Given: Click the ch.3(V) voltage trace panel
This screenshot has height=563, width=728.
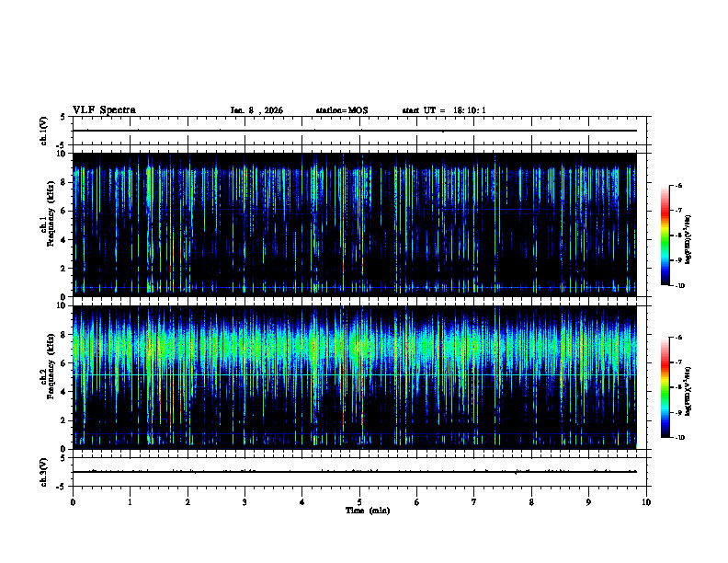Looking at the screenshot, I should (x=359, y=472).
